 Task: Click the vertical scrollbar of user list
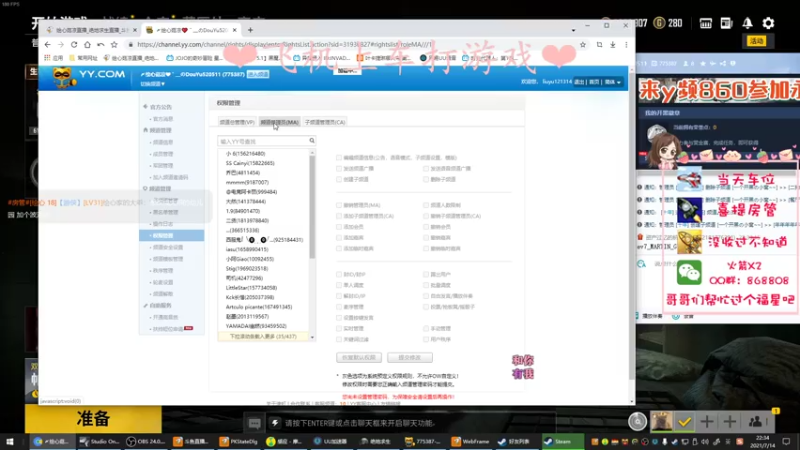[x=312, y=207]
